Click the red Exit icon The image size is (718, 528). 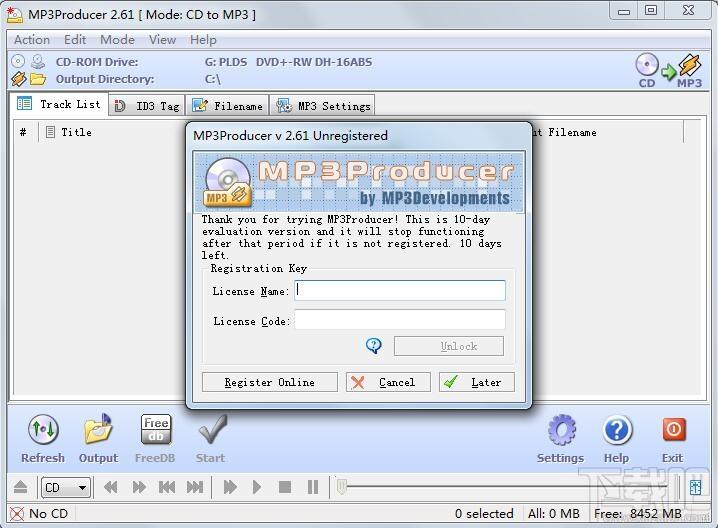(674, 429)
